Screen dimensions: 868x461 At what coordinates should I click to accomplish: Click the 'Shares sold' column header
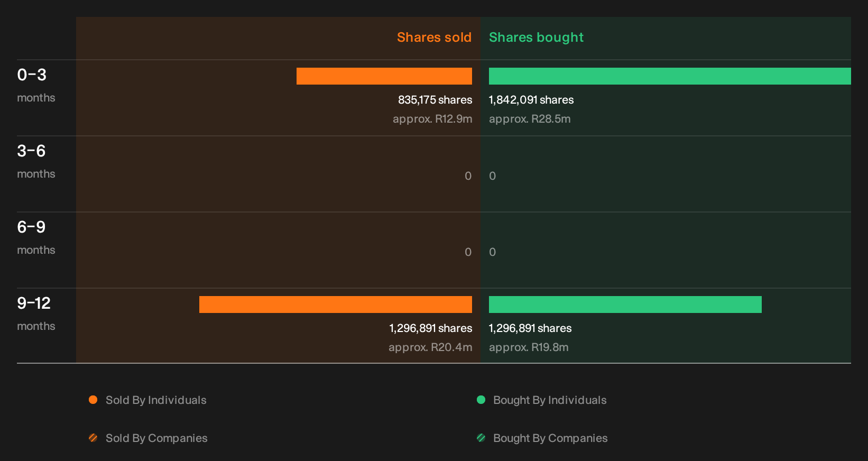pyautogui.click(x=434, y=38)
